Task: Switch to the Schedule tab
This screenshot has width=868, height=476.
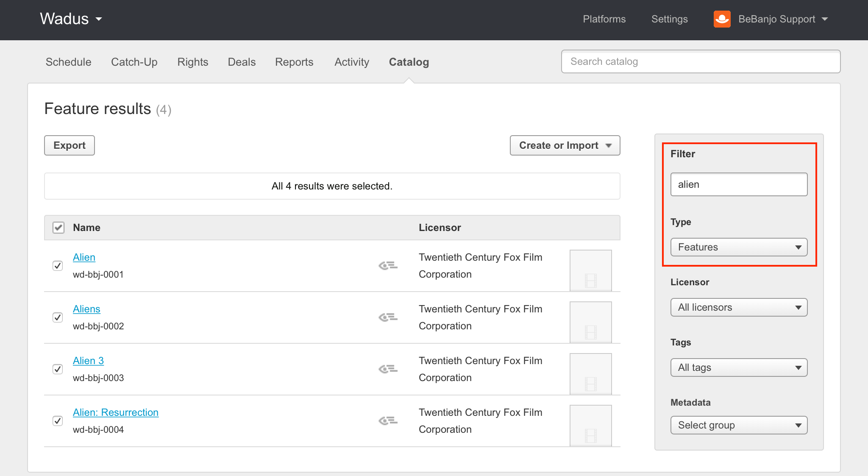Action: (x=68, y=62)
